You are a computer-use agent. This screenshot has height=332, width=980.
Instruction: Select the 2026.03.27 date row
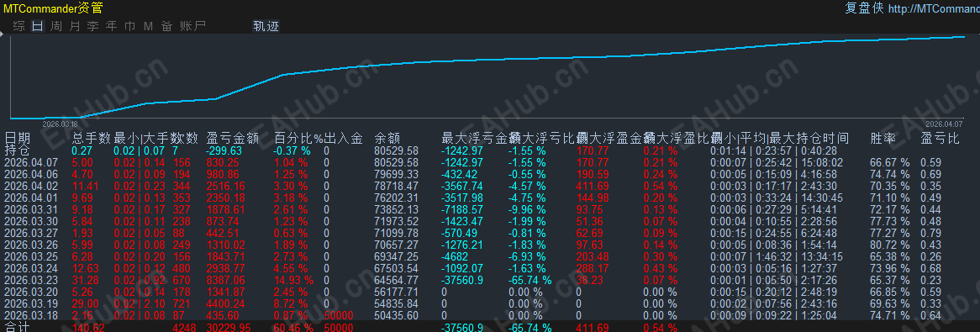(x=30, y=233)
